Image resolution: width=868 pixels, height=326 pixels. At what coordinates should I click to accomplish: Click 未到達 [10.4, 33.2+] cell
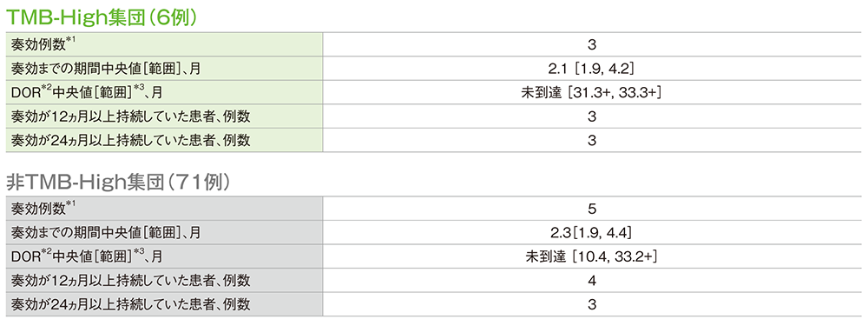point(592,256)
